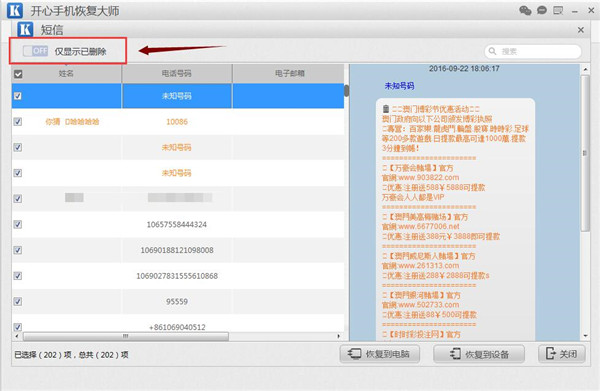
Task: Click the magnifier icon in search box
Action: (492, 51)
